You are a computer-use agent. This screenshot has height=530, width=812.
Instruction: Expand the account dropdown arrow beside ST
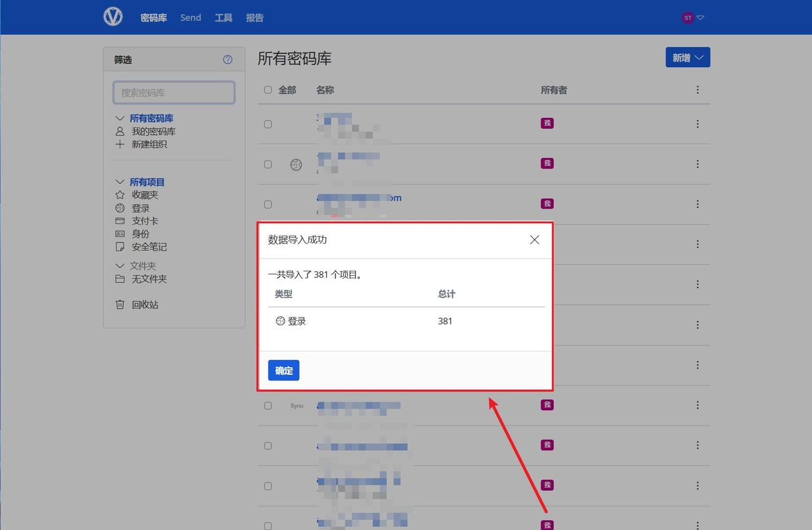(x=700, y=18)
